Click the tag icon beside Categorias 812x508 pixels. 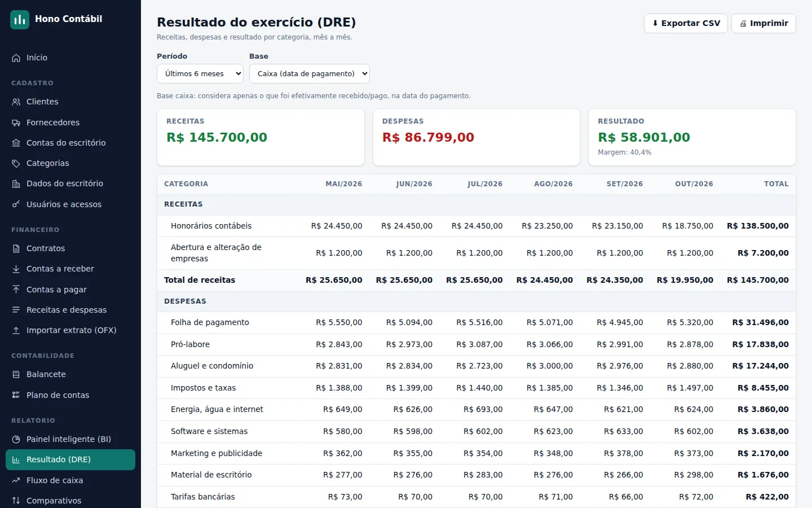16,163
